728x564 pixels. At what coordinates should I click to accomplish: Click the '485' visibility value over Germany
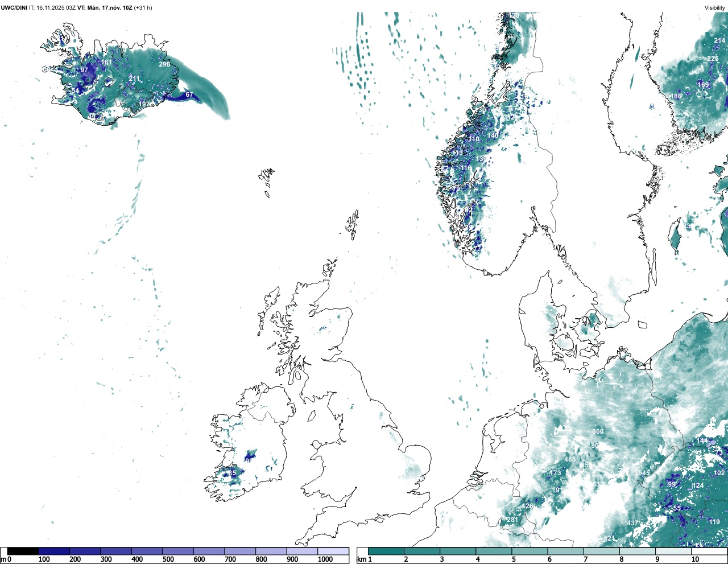[x=570, y=459]
